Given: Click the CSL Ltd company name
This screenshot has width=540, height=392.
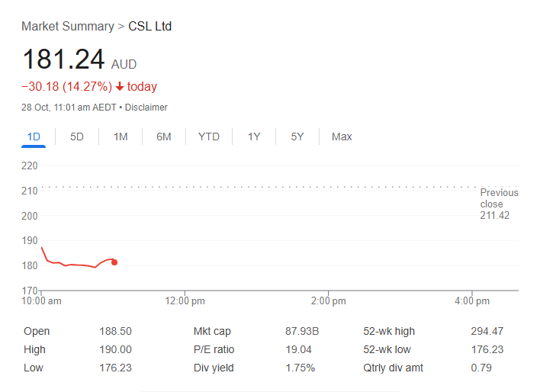Looking at the screenshot, I should pyautogui.click(x=149, y=27).
